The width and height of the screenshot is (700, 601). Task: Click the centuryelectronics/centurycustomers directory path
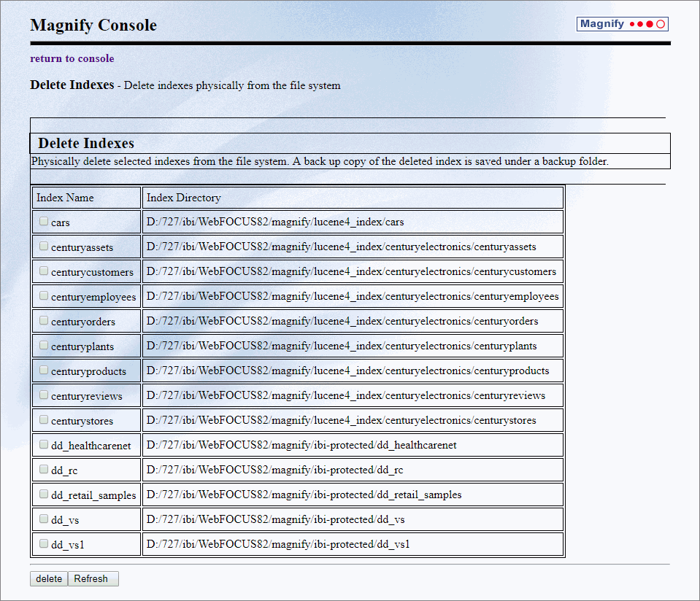[351, 271]
